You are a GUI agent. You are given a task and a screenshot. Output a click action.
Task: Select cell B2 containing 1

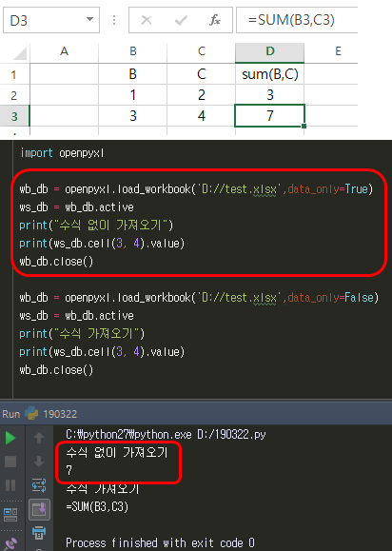click(133, 95)
